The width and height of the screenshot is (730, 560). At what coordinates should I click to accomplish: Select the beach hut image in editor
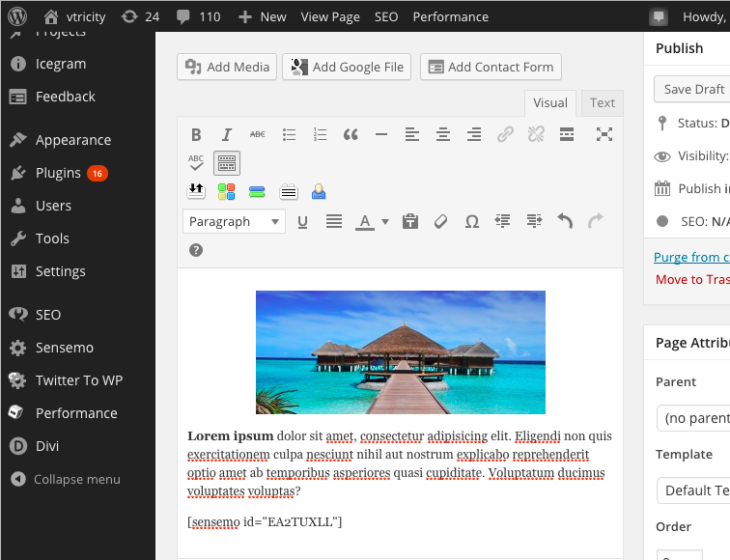coord(401,352)
